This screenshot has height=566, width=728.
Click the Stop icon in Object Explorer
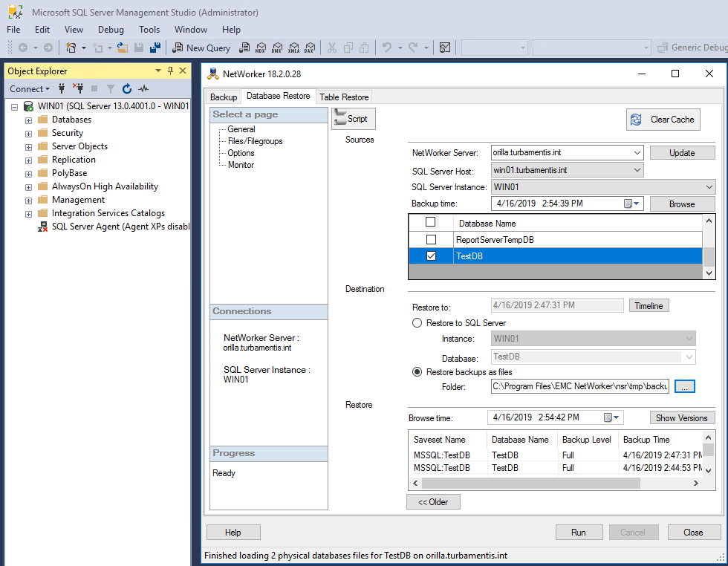coord(94,88)
